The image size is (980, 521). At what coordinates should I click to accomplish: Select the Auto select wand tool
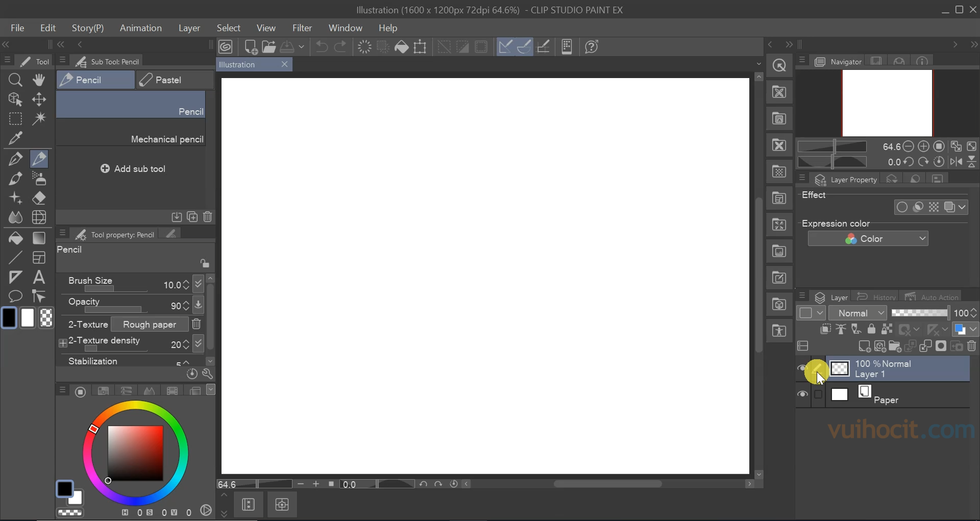39,119
